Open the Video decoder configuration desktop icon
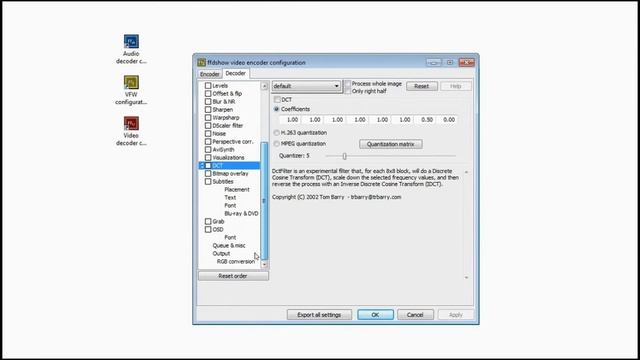Screen dimensions: 640x360 pyautogui.click(x=131, y=131)
